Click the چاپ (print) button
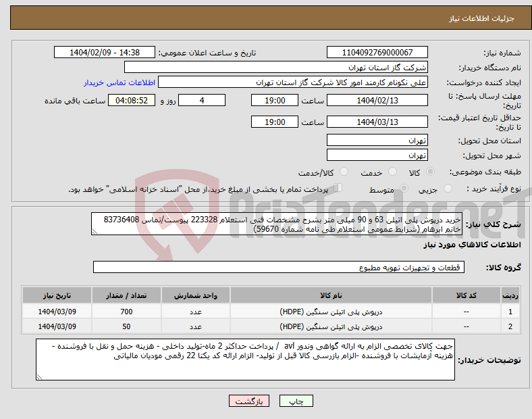The width and height of the screenshot is (532, 419). (x=296, y=401)
